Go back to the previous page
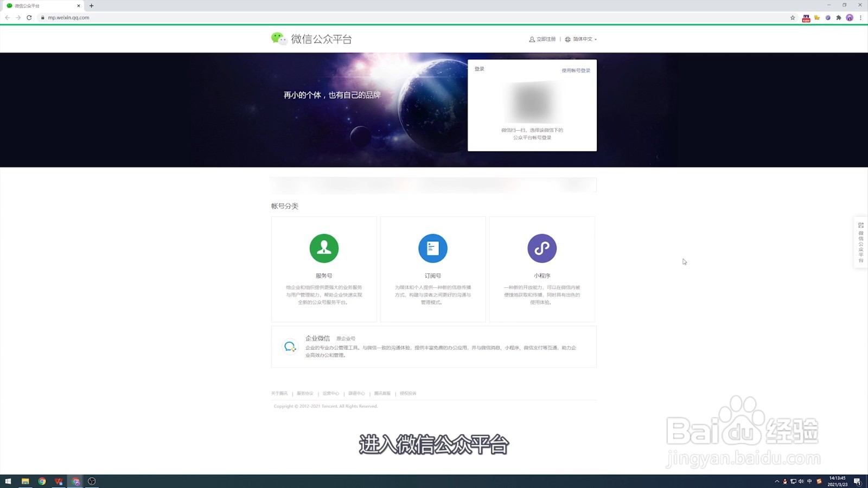 point(8,18)
